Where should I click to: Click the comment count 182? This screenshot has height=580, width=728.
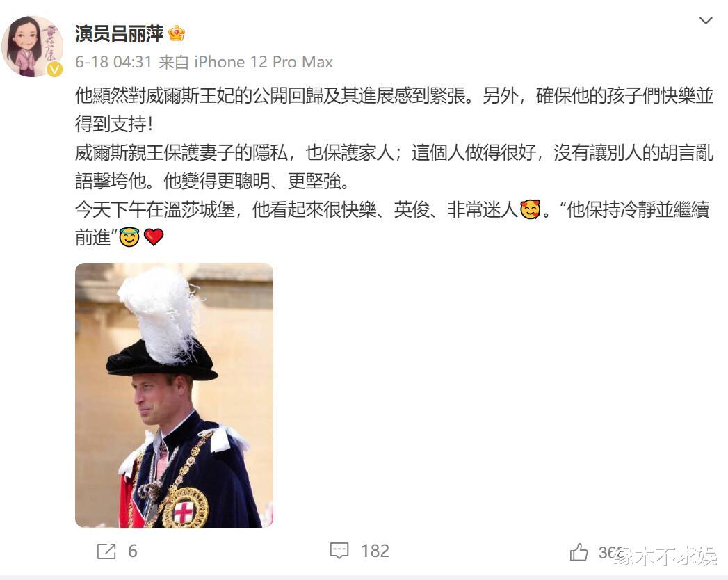click(375, 551)
